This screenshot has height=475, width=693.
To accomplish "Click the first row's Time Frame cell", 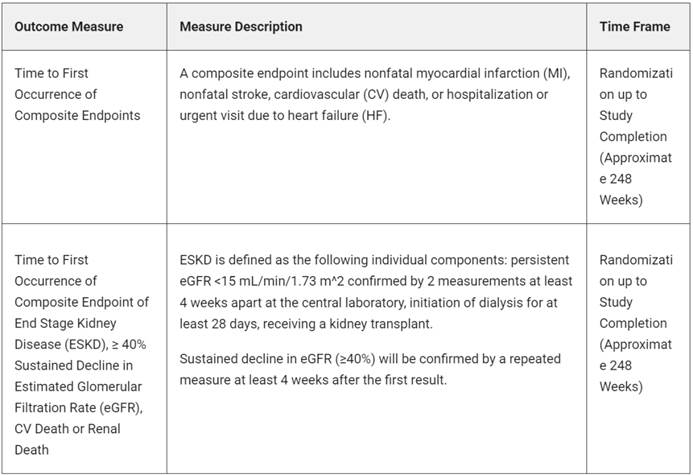I will tap(636, 136).
